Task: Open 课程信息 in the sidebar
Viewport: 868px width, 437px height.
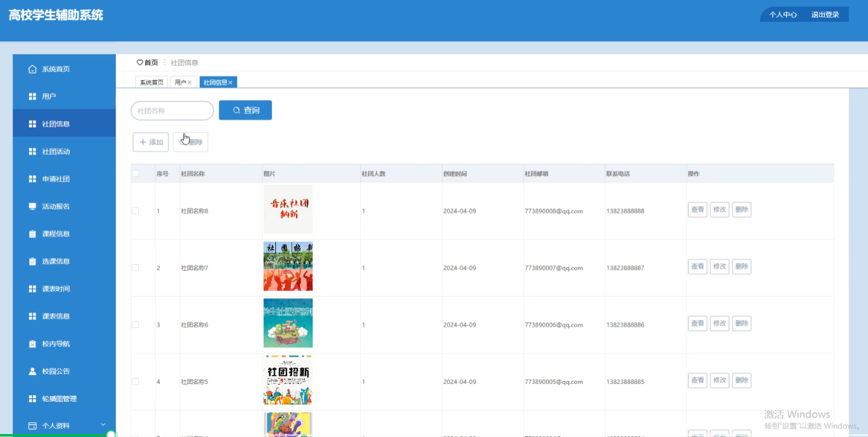Action: click(64, 234)
